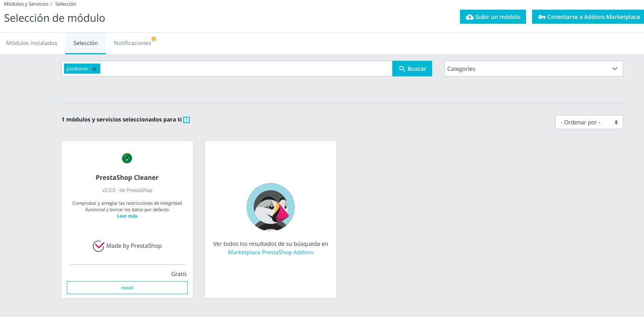Click the PrestaShop Cleaner module icon
The image size is (644, 317).
coord(127,158)
